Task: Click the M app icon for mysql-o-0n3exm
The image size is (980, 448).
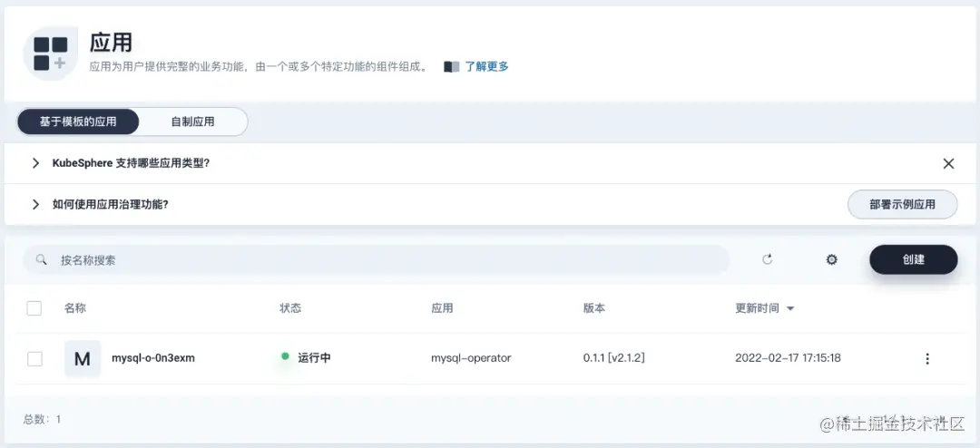Action: click(83, 358)
